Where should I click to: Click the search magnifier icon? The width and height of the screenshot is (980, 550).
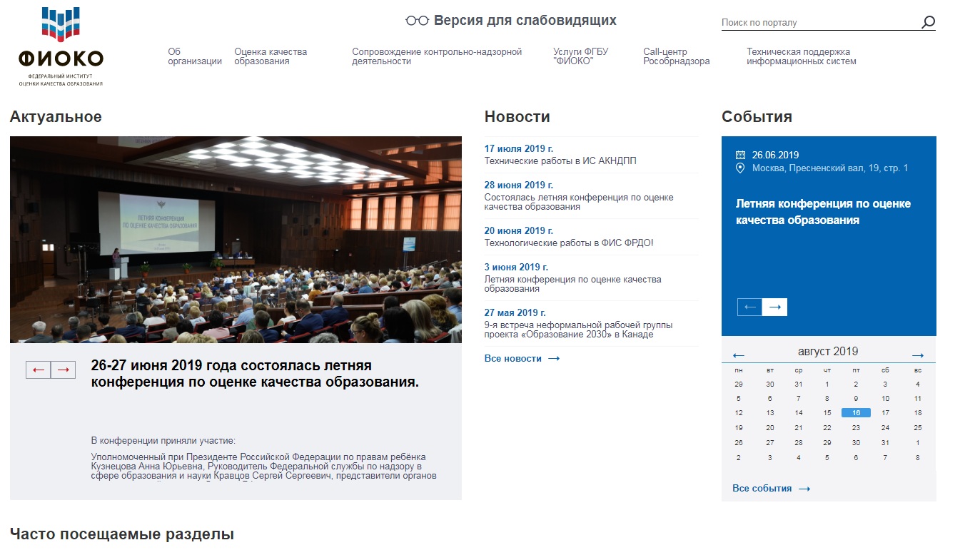(x=928, y=22)
